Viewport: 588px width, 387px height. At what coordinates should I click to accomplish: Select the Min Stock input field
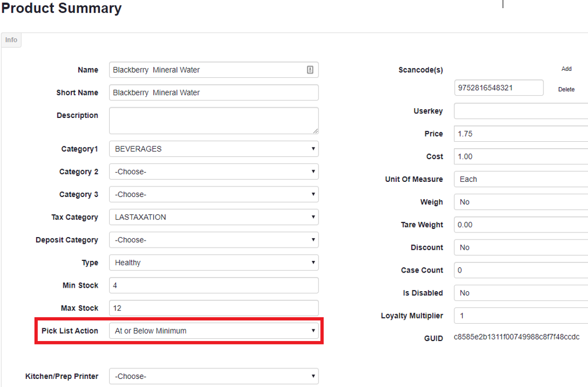pyautogui.click(x=214, y=285)
